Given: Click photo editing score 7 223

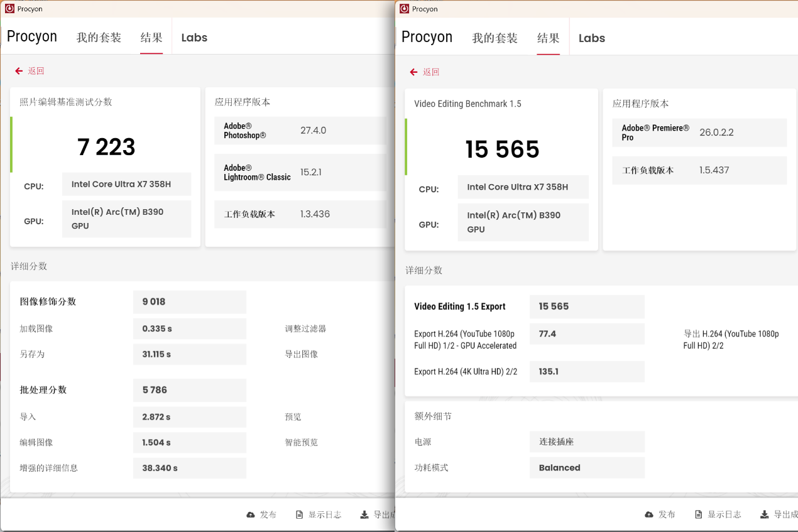Looking at the screenshot, I should tap(106, 147).
